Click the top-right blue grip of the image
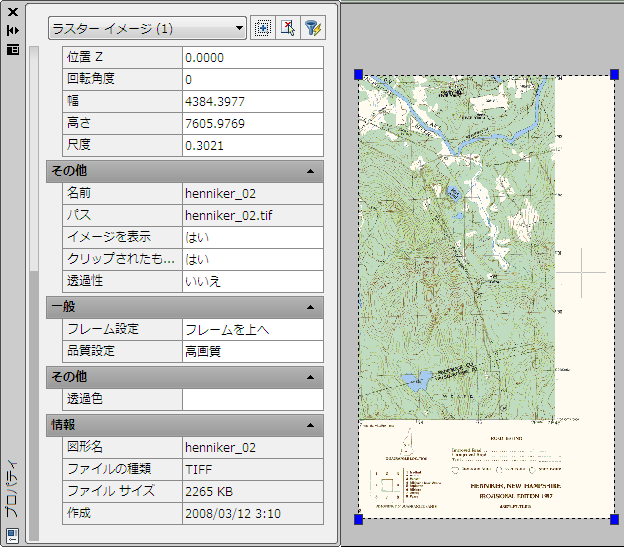 coord(614,74)
